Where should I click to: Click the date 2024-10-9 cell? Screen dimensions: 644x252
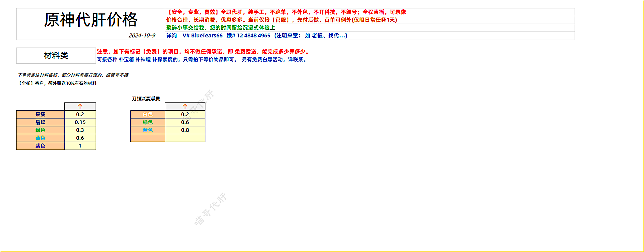pos(142,35)
